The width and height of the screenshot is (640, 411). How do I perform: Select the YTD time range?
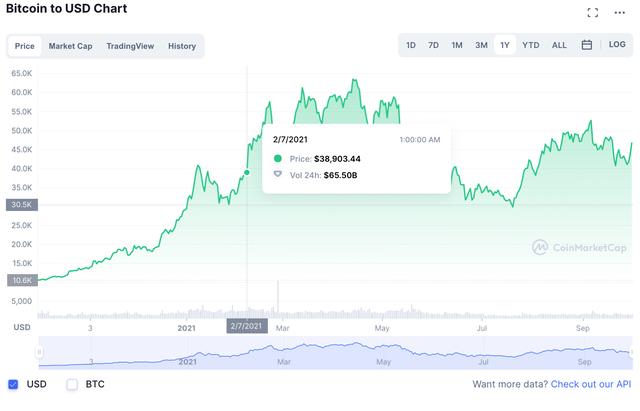[531, 45]
